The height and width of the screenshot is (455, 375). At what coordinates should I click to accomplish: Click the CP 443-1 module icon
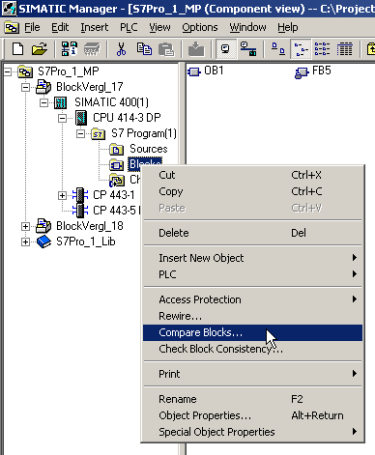(80, 195)
